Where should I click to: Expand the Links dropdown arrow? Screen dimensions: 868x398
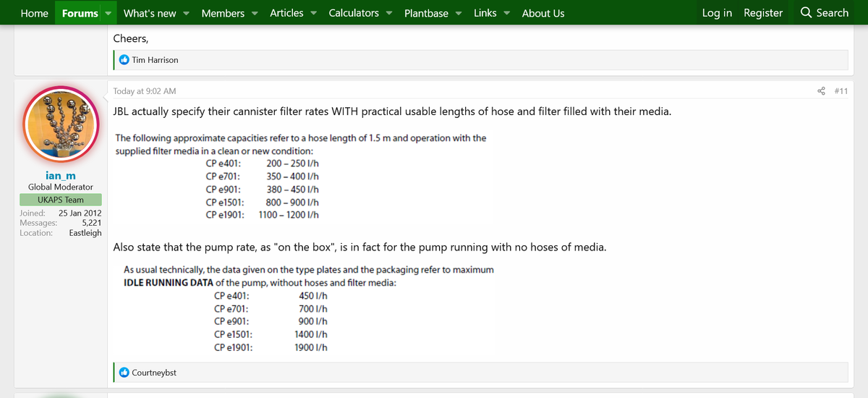[506, 13]
